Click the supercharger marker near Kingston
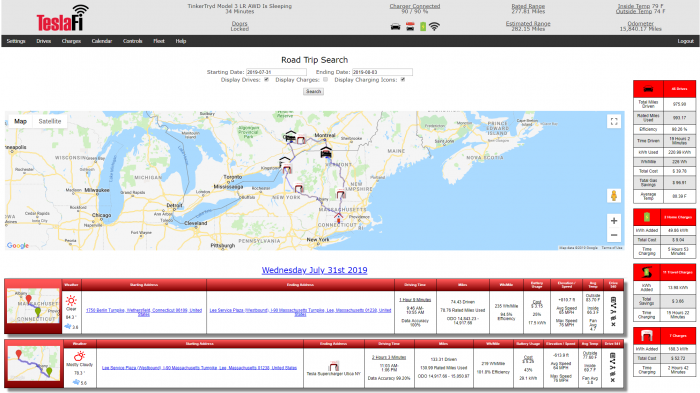 tap(287, 169)
